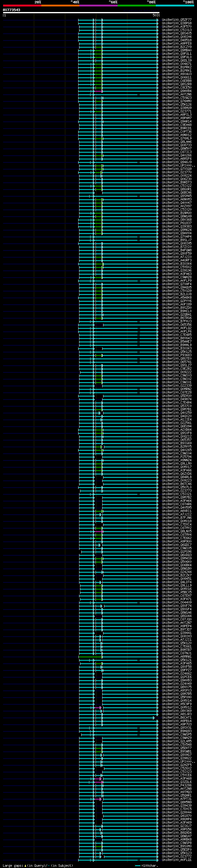Click the alignment bar for UniRef100_A9PFE8
This screenshot has height=868, width=197.
click(118, 44)
